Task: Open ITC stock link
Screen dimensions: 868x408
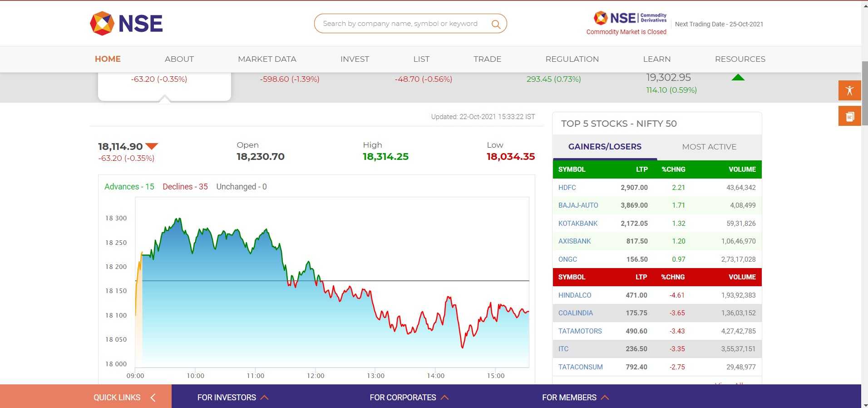Action: 563,349
